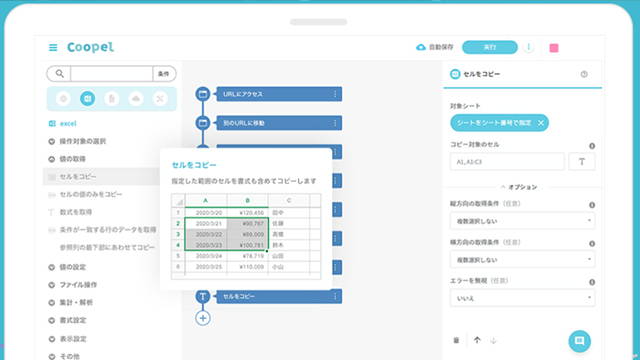Click the セルをコピー panel header icon
Screen dimensions: 640x360
455,74
